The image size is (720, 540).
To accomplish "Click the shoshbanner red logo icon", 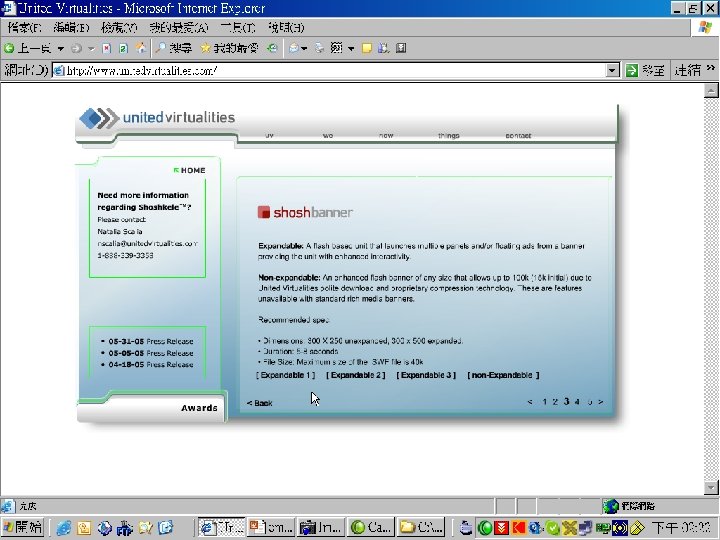I will coord(264,212).
